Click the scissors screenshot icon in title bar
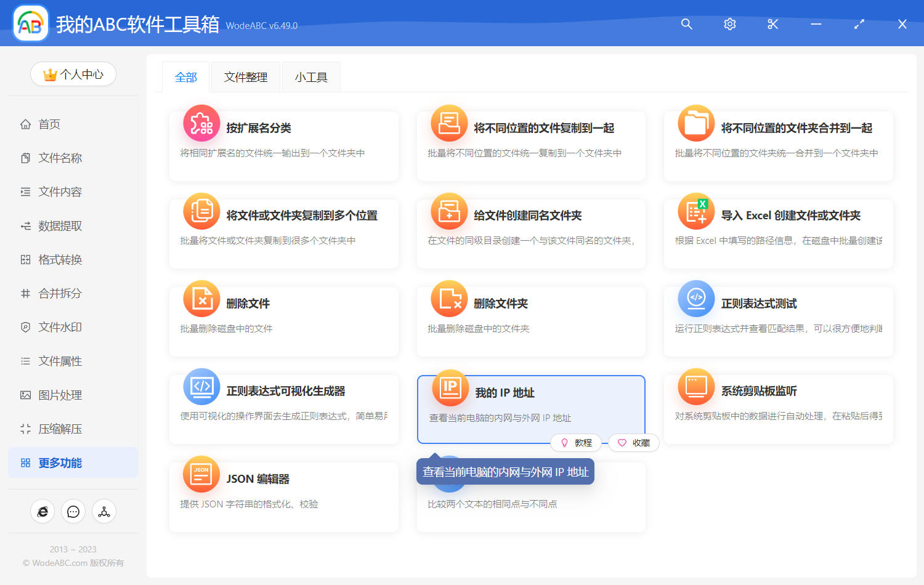 pos(772,24)
